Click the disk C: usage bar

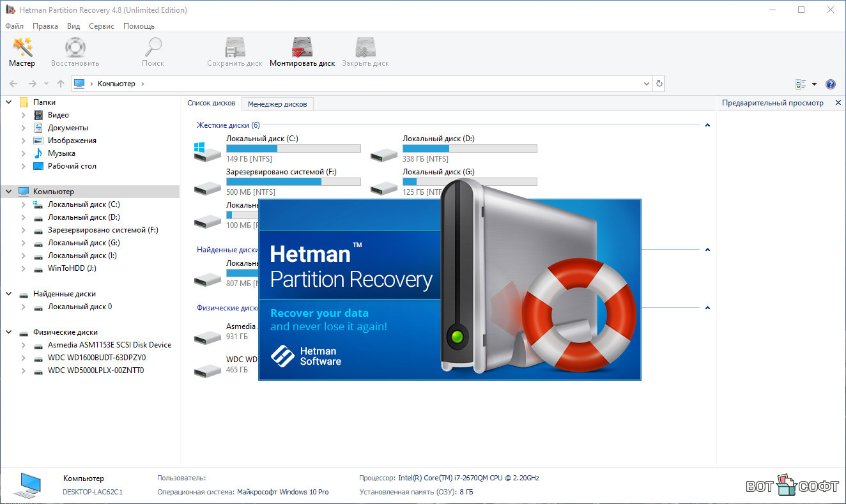tap(293, 148)
